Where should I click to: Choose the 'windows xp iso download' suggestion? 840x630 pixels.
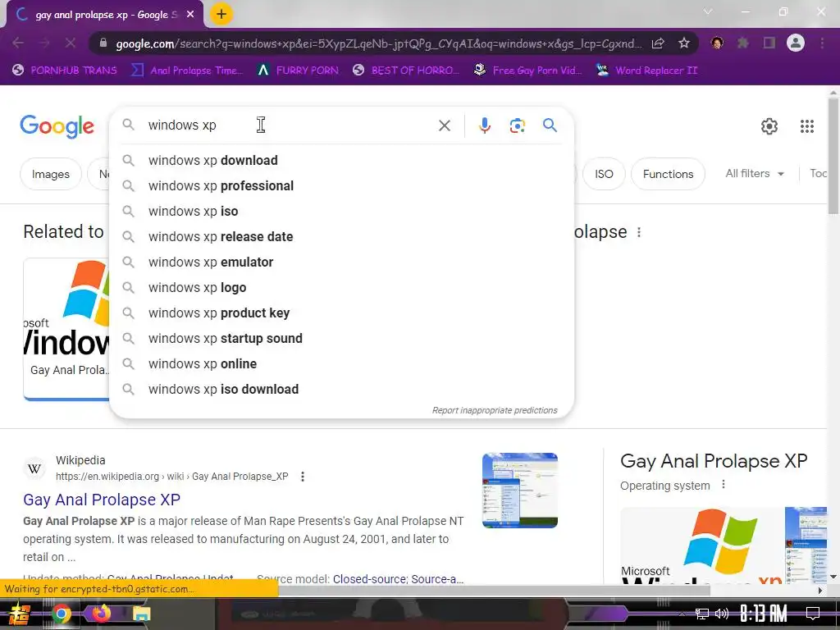tap(342, 390)
